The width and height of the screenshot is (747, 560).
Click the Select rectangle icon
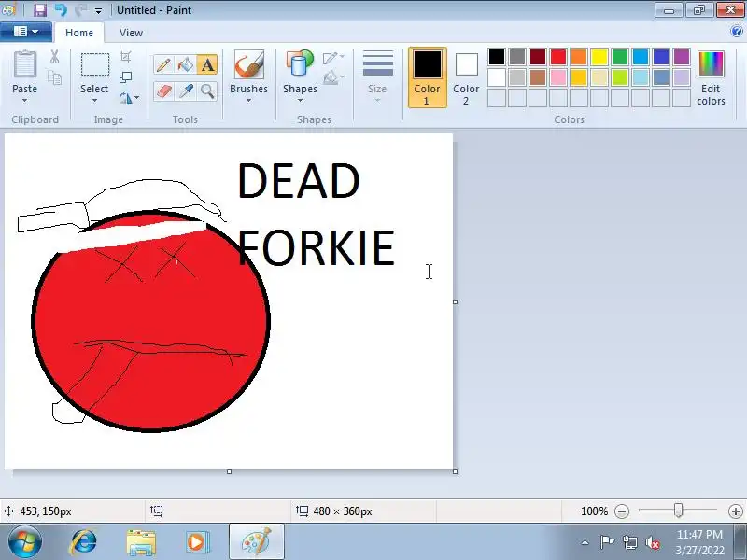coord(95,64)
